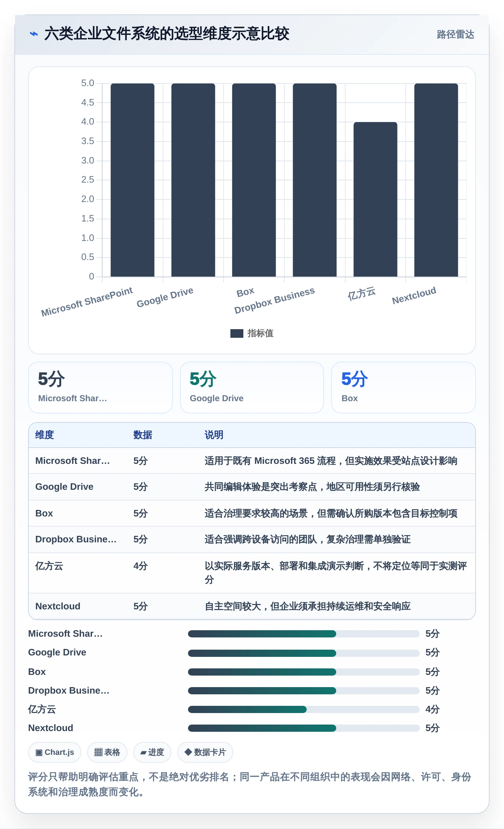Select the Google Drive bar in chart
Image resolution: width=504 pixels, height=829 pixels.
click(193, 180)
